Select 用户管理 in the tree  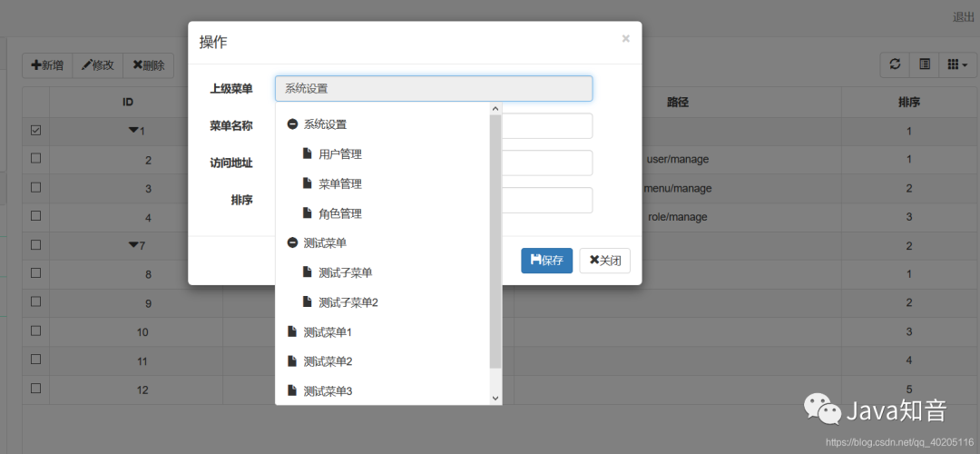(x=340, y=153)
